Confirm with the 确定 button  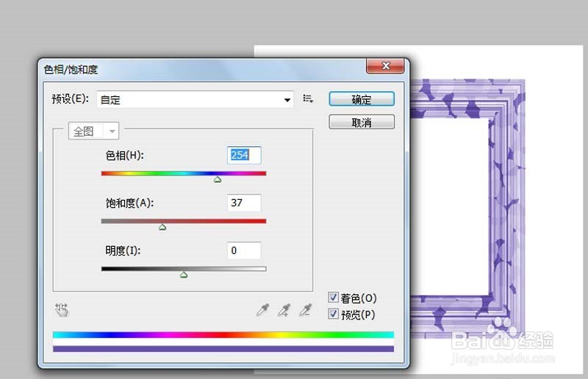click(362, 99)
